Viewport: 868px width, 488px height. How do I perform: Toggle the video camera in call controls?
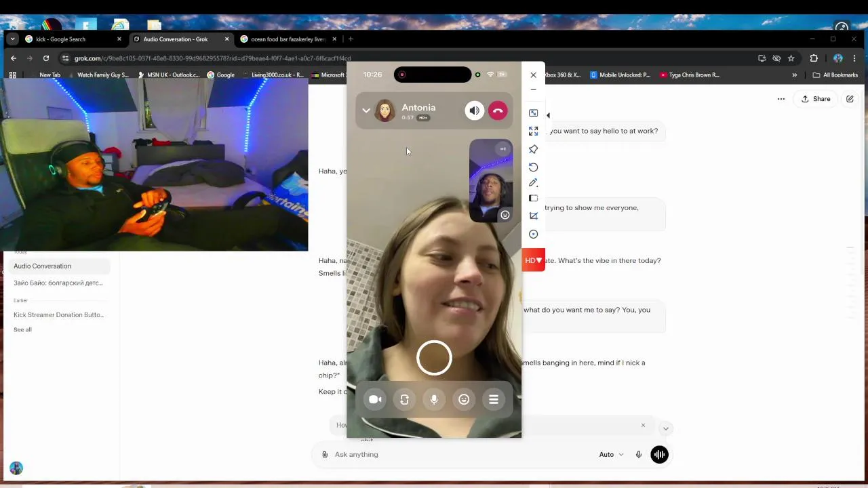pyautogui.click(x=375, y=400)
